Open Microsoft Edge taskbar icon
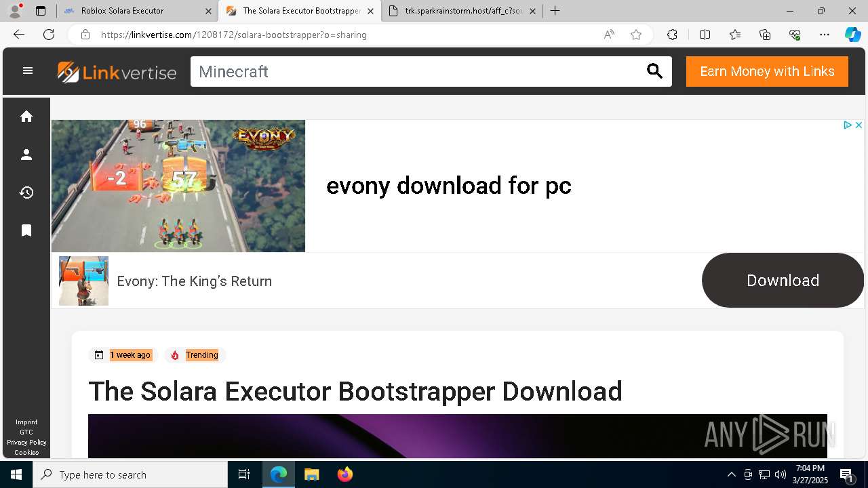The height and width of the screenshot is (488, 868). click(279, 474)
